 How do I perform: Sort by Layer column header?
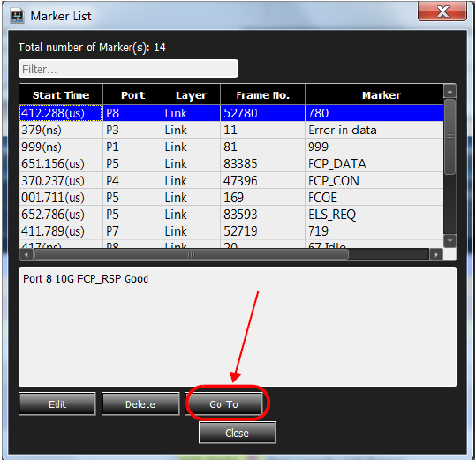click(x=192, y=95)
